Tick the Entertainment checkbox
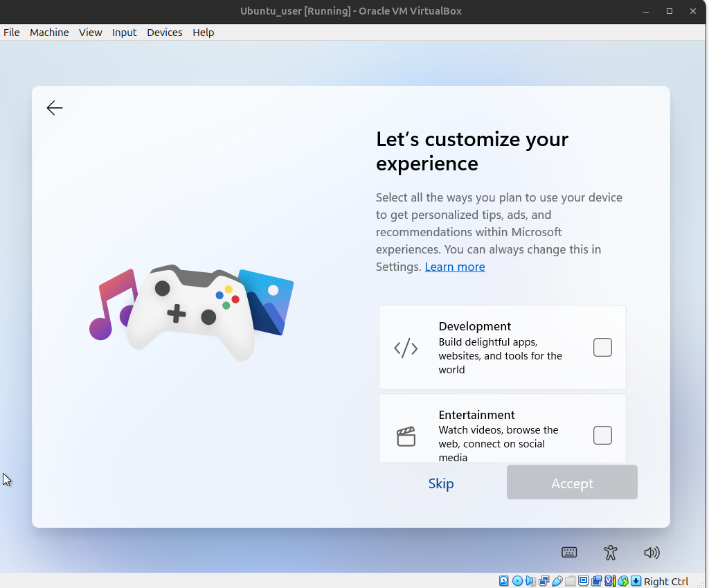Viewport: 709px width, 588px height. pyautogui.click(x=602, y=435)
